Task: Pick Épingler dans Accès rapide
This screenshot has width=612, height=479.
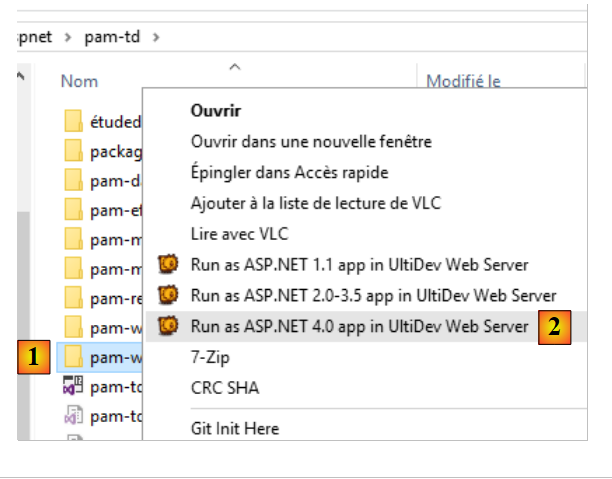Action: [289, 172]
